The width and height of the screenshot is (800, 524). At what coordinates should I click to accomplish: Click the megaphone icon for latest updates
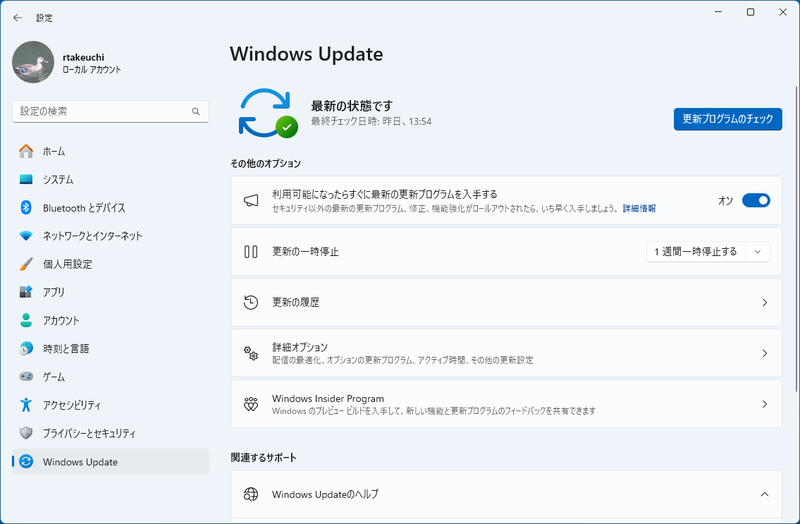coord(251,201)
